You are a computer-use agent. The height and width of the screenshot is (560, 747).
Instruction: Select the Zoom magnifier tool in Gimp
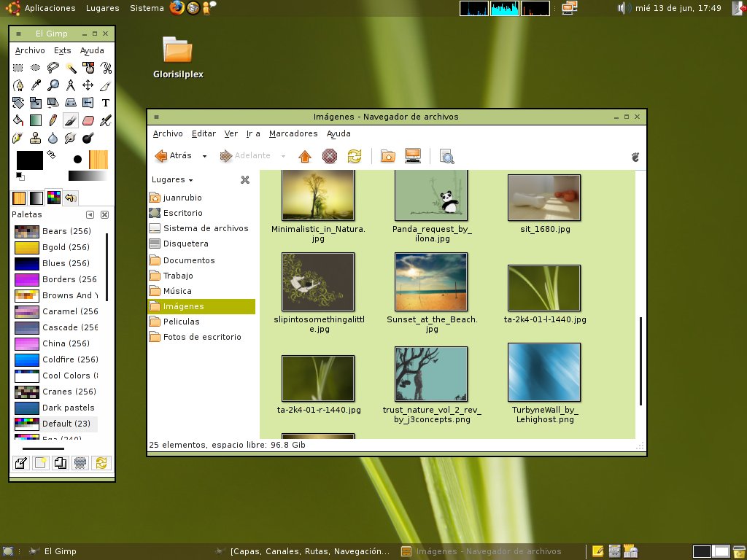[53, 85]
